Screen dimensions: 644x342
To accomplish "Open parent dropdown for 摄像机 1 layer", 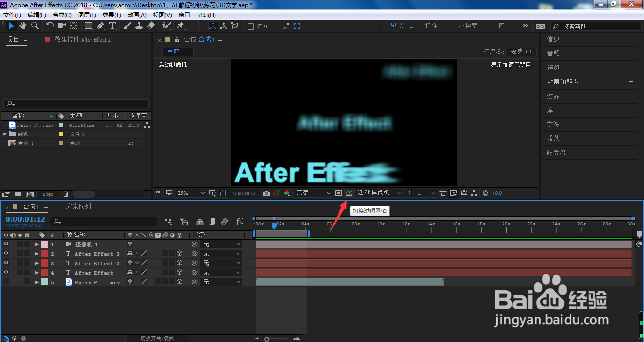I will pos(222,244).
